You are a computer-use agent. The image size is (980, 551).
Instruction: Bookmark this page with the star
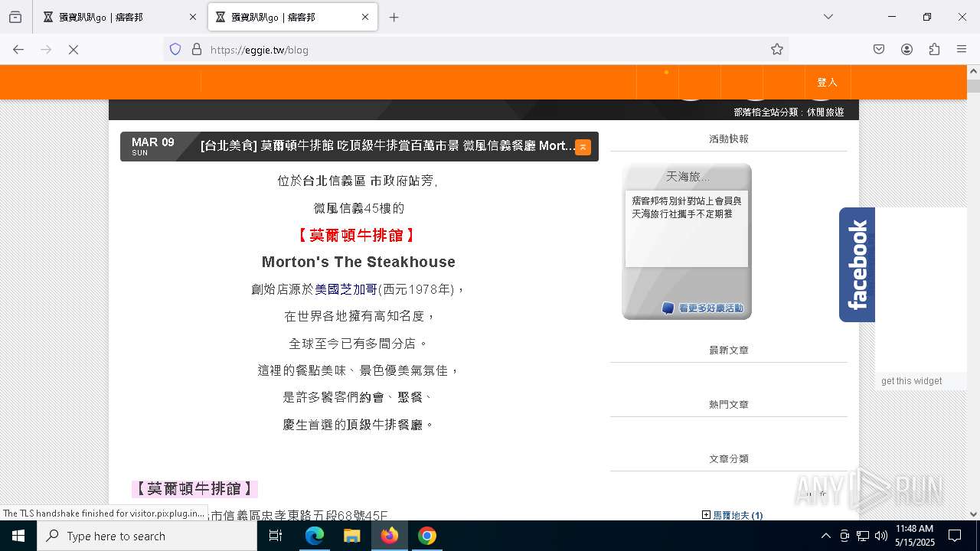coord(777,49)
